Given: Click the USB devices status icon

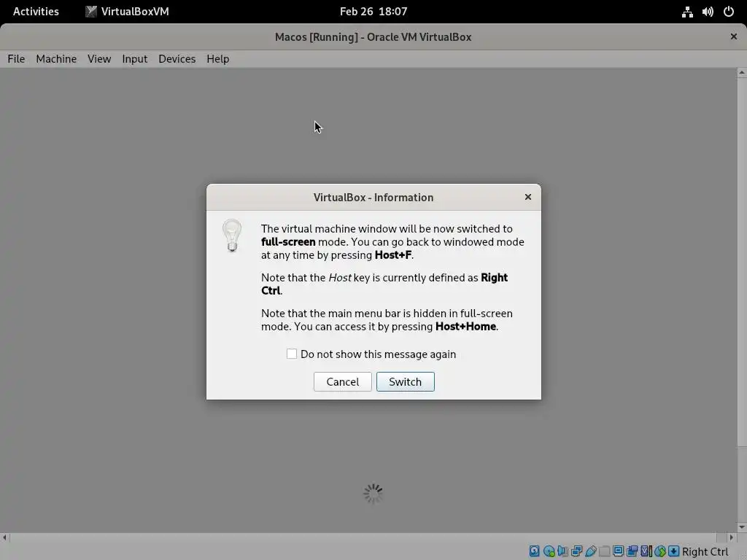Looking at the screenshot, I should point(591,551).
